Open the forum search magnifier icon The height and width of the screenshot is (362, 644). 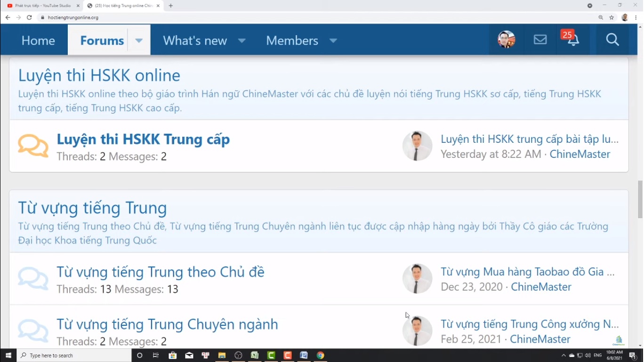(612, 40)
